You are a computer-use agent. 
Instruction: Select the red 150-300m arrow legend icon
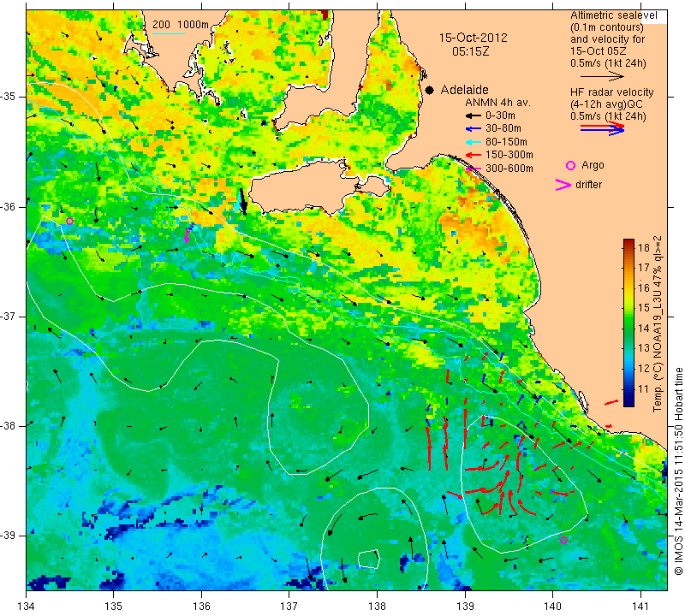click(x=473, y=155)
